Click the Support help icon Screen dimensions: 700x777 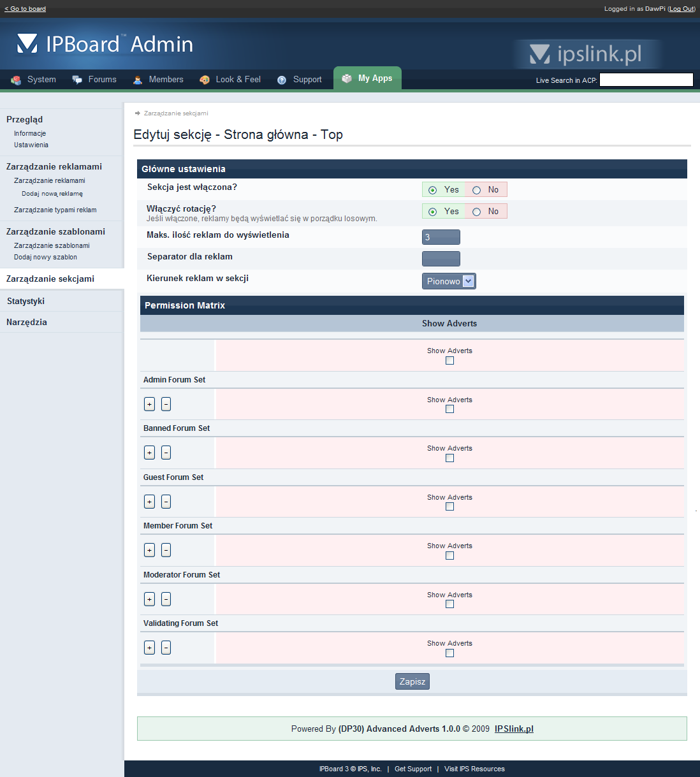(282, 80)
